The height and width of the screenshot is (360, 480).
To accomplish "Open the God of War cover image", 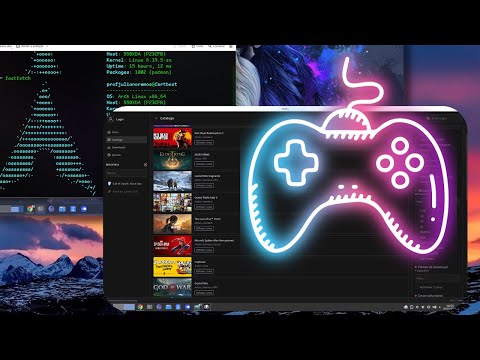I will [x=172, y=288].
